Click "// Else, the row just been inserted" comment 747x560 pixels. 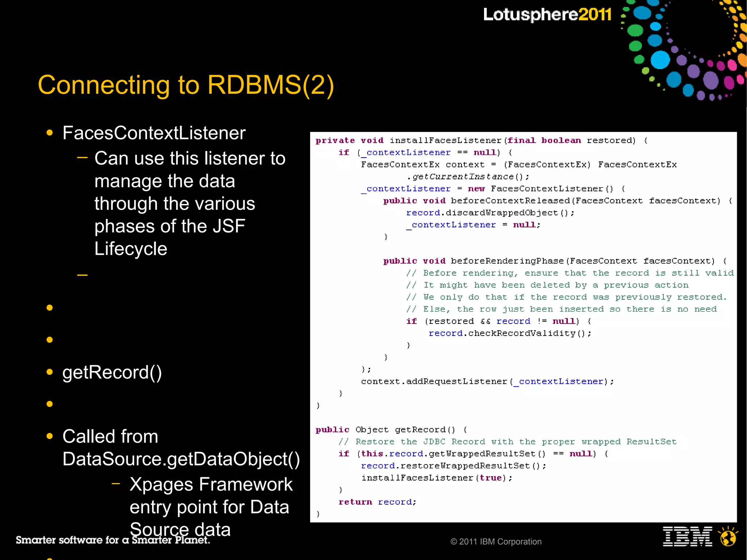point(561,309)
